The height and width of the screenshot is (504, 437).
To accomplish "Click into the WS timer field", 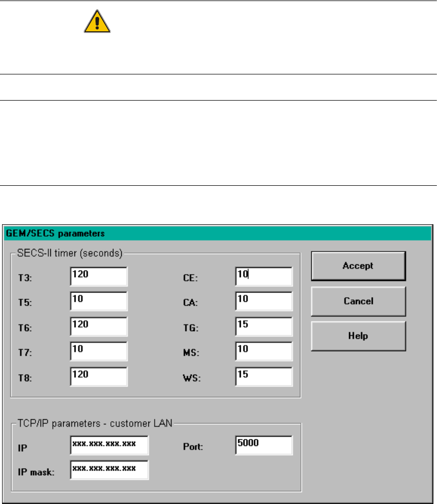I will tap(264, 377).
